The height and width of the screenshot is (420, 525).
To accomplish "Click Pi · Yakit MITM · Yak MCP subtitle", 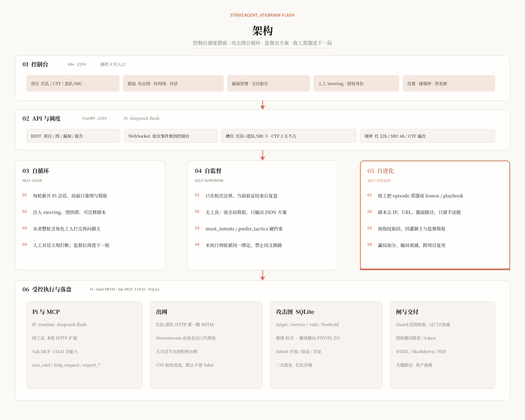I will (125, 289).
